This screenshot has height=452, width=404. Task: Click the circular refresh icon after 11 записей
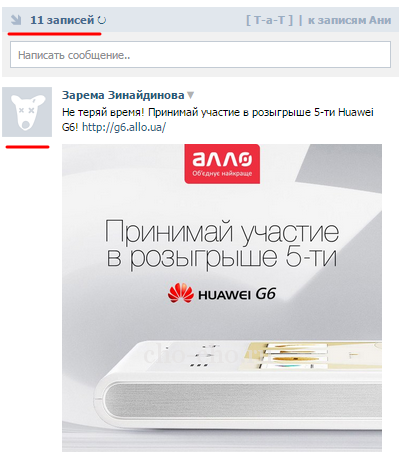click(x=102, y=20)
